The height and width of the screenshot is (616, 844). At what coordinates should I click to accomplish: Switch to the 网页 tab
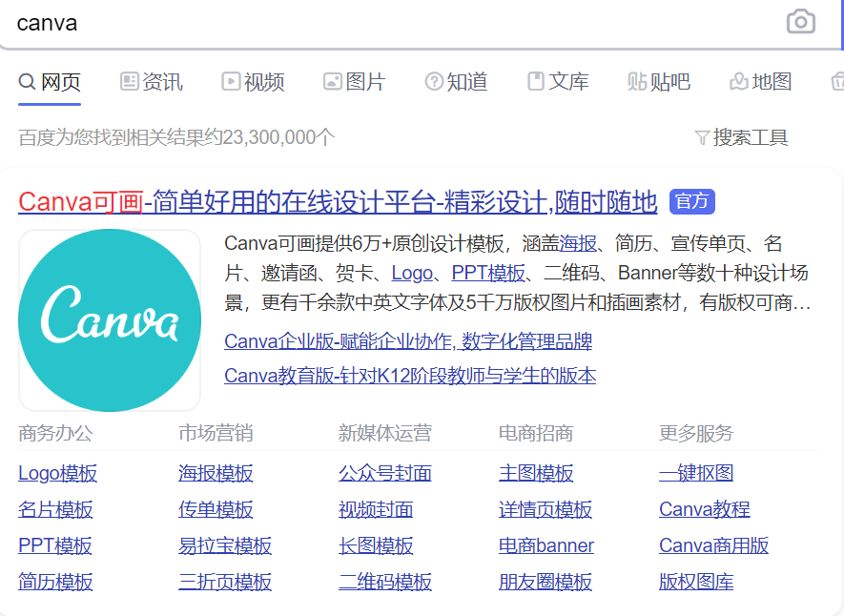click(50, 82)
